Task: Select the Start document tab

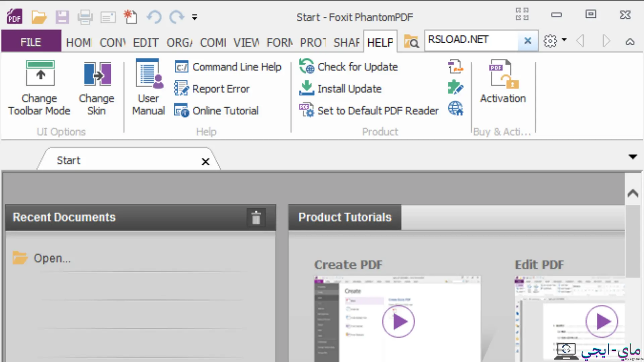Action: coord(129,159)
